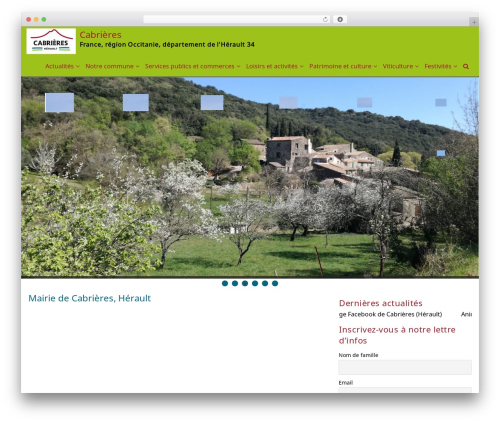Viewport: 500px width, 423px height.
Task: Click the Cabrières Hérault logo image
Action: [51, 41]
